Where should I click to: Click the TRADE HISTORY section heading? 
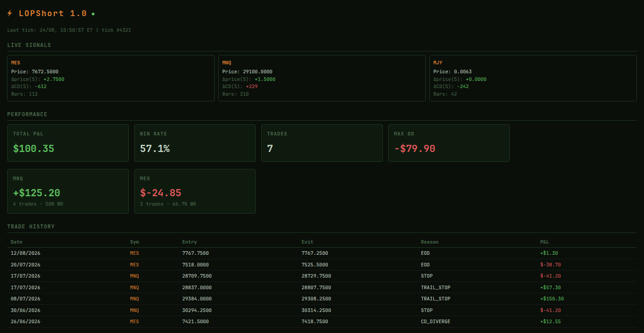(x=31, y=227)
